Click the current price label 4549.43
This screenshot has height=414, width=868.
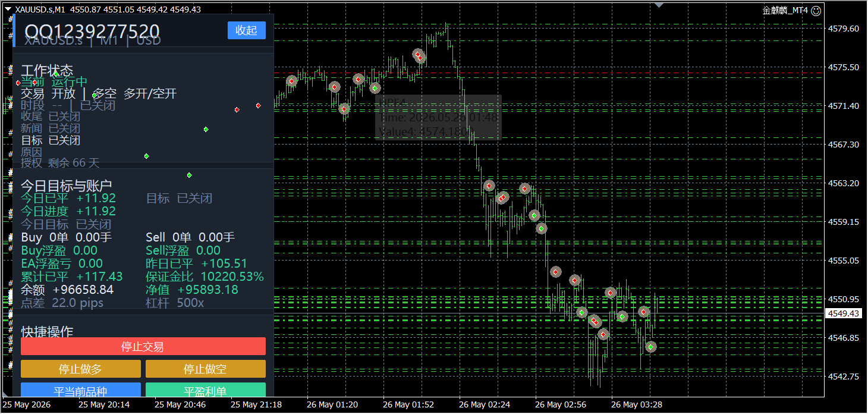[x=843, y=313]
